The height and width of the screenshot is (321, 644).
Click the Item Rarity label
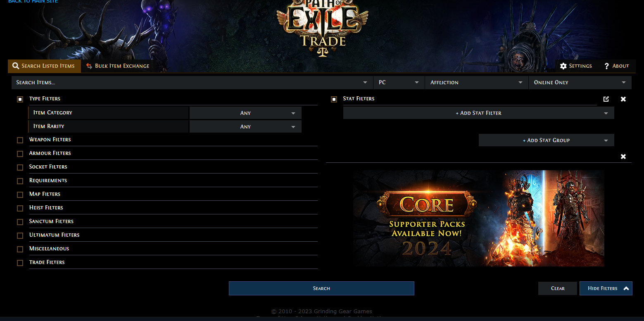tap(49, 126)
